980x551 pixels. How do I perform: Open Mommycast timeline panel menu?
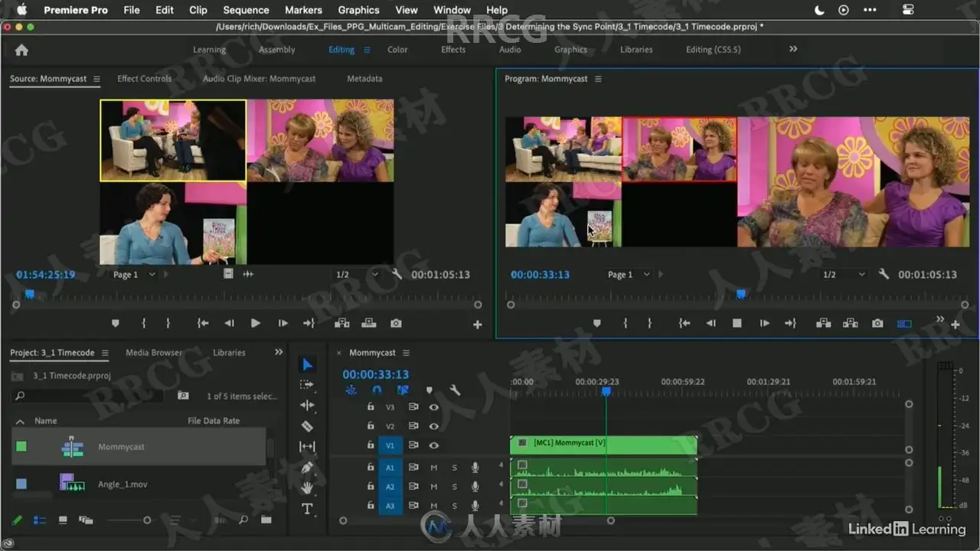tap(406, 353)
